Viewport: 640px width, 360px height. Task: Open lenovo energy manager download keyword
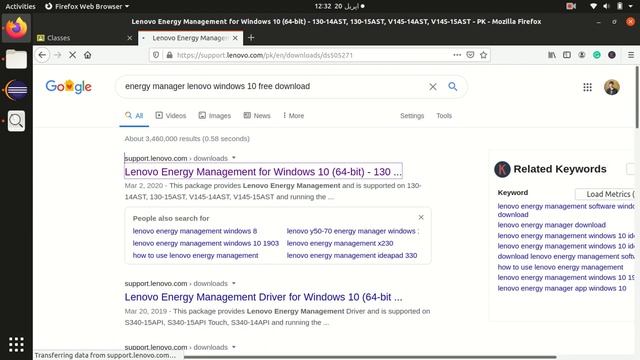click(x=551, y=225)
